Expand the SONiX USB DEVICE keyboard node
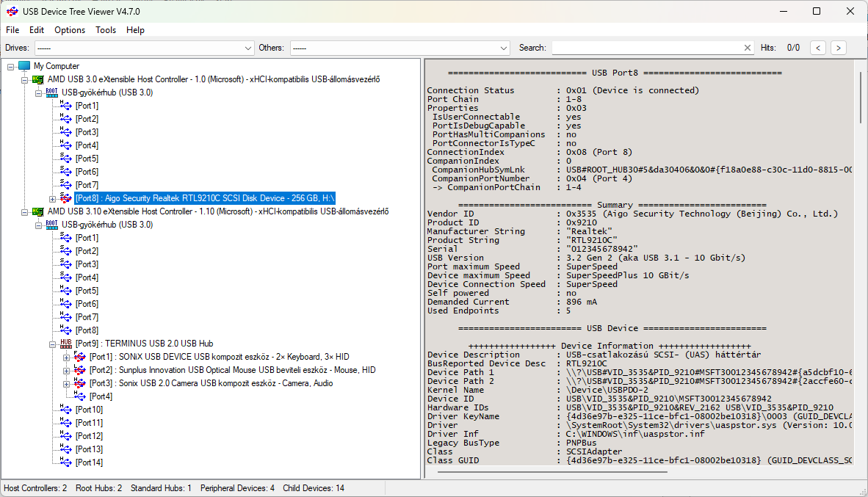The width and height of the screenshot is (868, 497). (66, 358)
